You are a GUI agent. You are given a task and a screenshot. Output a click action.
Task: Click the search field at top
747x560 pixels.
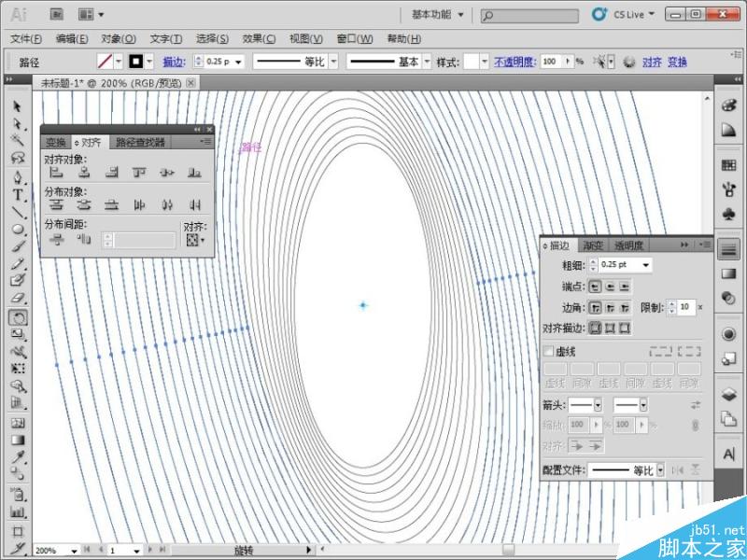click(x=529, y=16)
